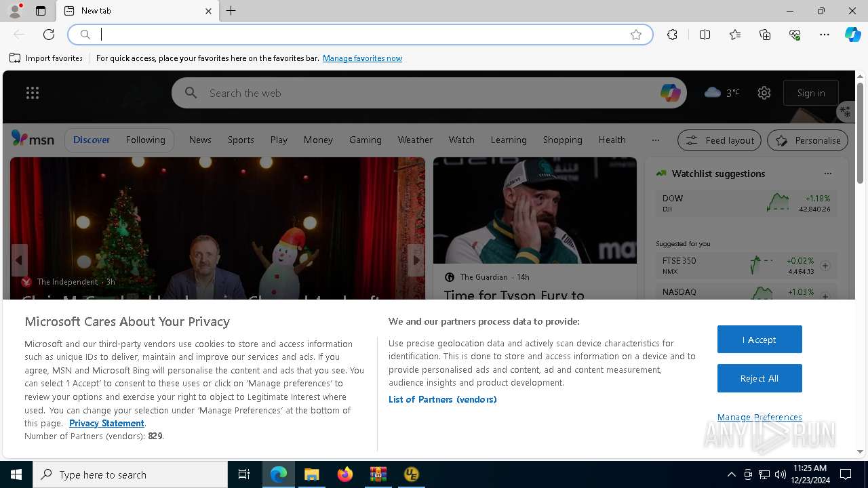
Task: Open Watchlist suggestions more options
Action: pos(827,174)
